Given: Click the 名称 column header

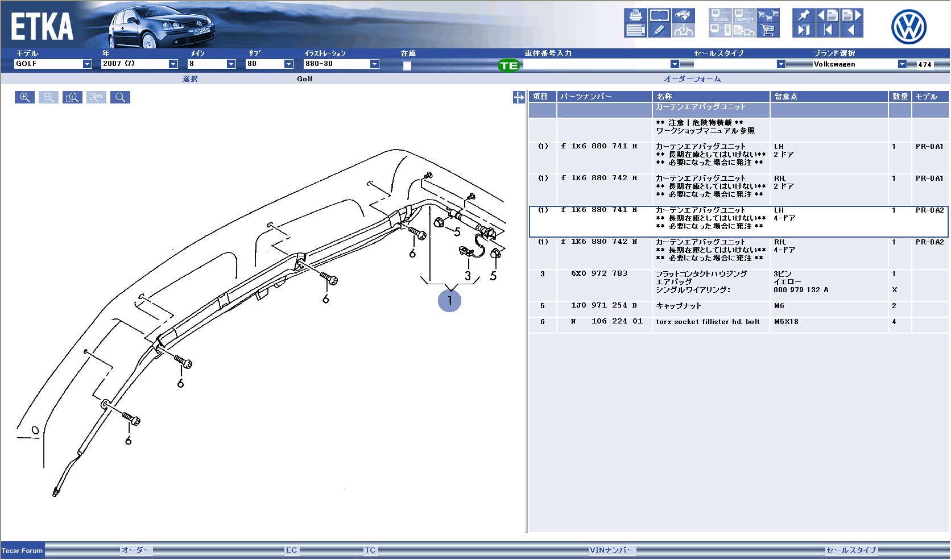Looking at the screenshot, I should pos(711,97).
